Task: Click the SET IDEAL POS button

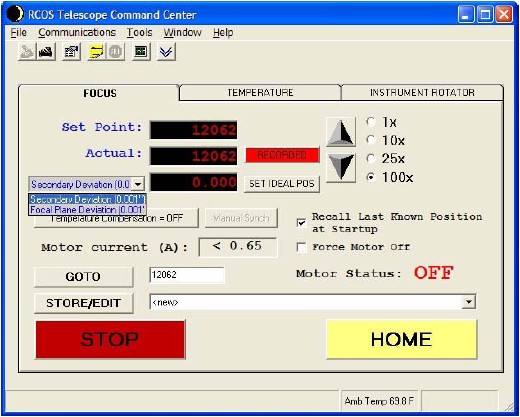Action: point(282,184)
